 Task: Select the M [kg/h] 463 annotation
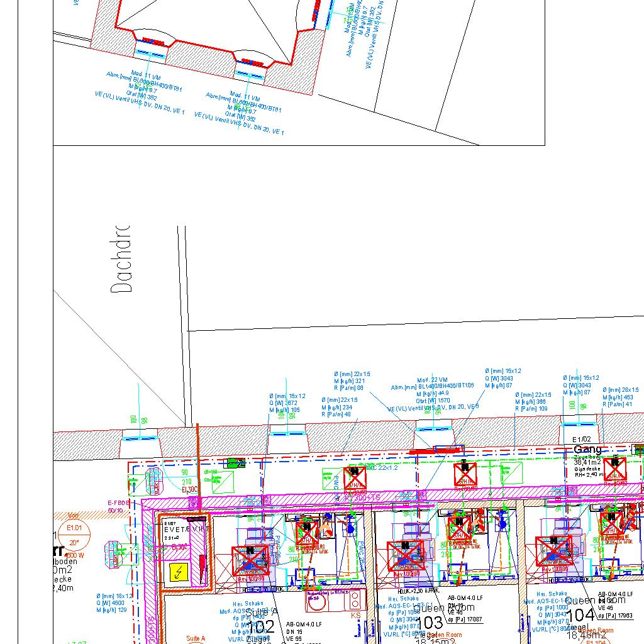pos(618,397)
